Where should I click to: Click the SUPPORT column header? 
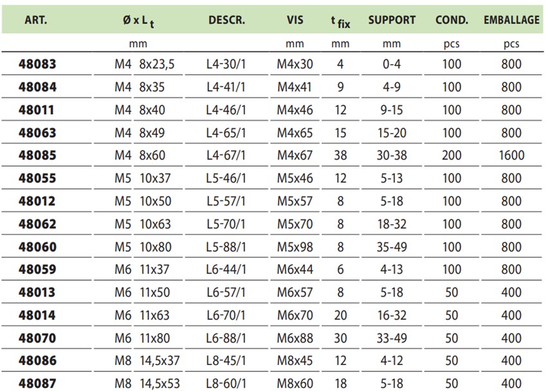pos(392,21)
